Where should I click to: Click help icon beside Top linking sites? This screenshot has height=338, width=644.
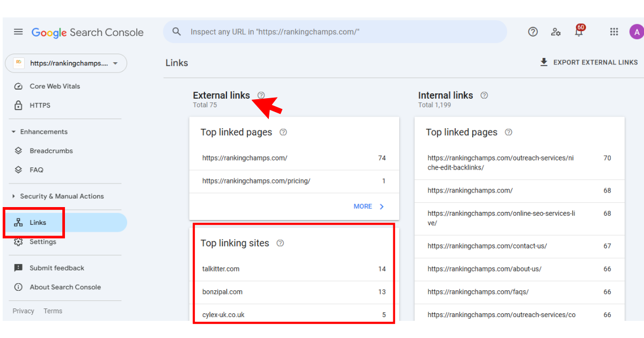280,243
